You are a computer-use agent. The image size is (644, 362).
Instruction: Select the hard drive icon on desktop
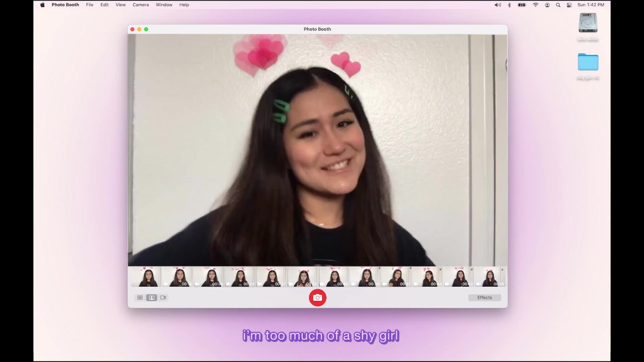pyautogui.click(x=588, y=23)
